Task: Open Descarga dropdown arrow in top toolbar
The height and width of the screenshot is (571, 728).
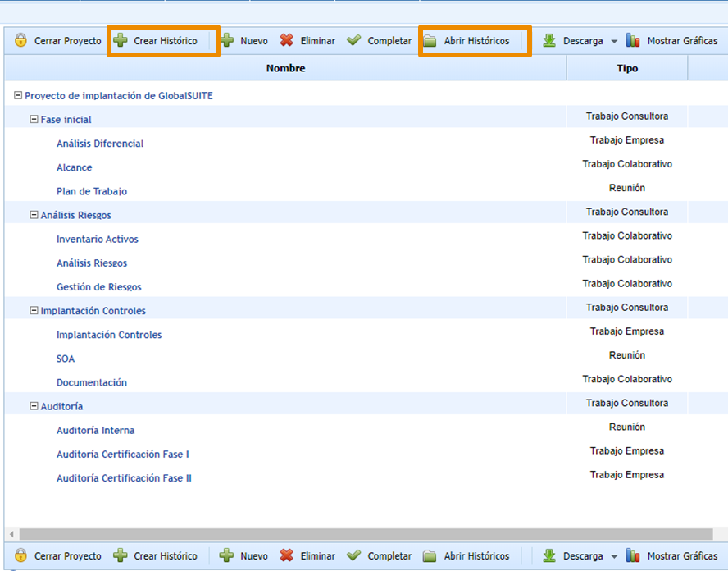Action: coord(614,42)
